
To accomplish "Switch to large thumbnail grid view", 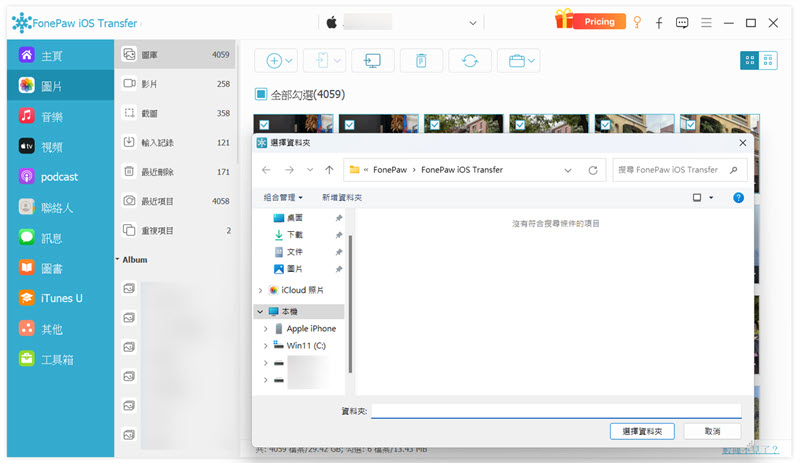I will pos(749,60).
